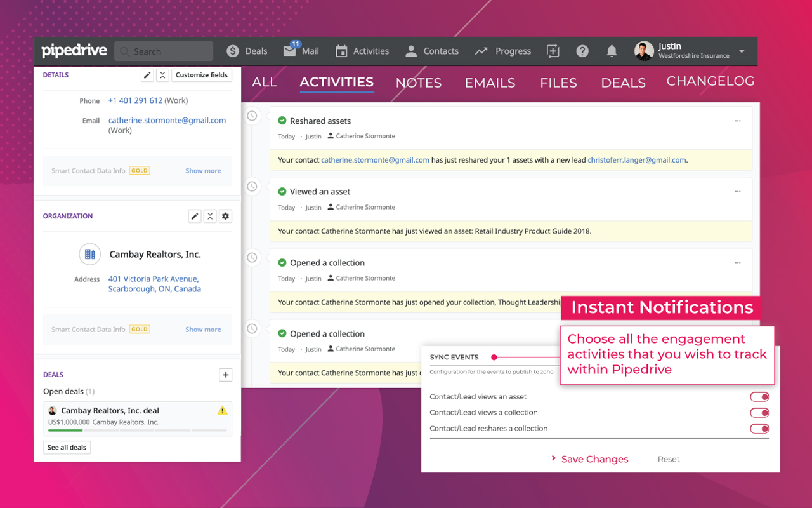Open the Activities calendar icon
812x508 pixels.
(343, 51)
